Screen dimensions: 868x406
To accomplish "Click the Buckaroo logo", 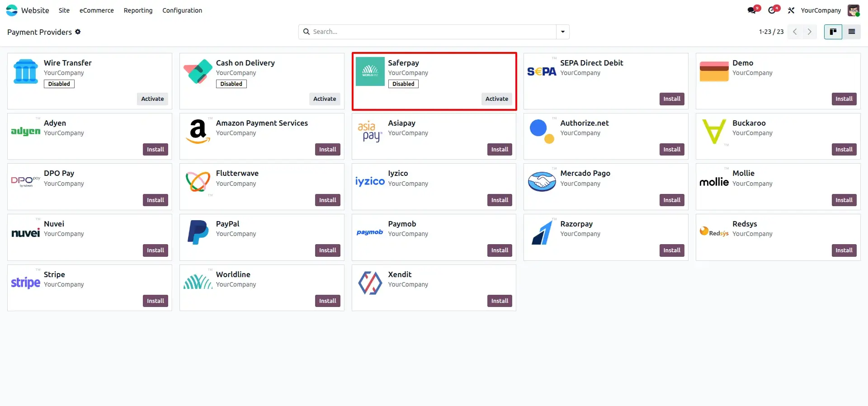I will pos(714,131).
